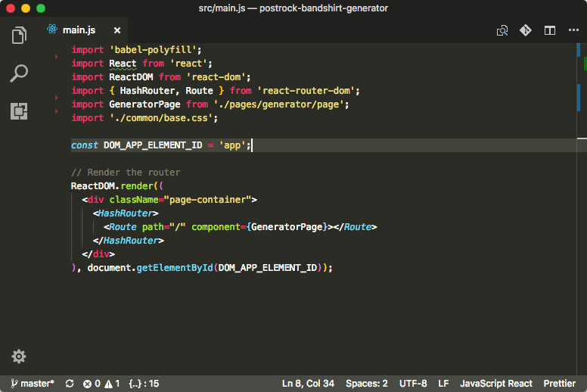The image size is (587, 392).
Task: Click the "page-container" className value
Action: tap(207, 200)
